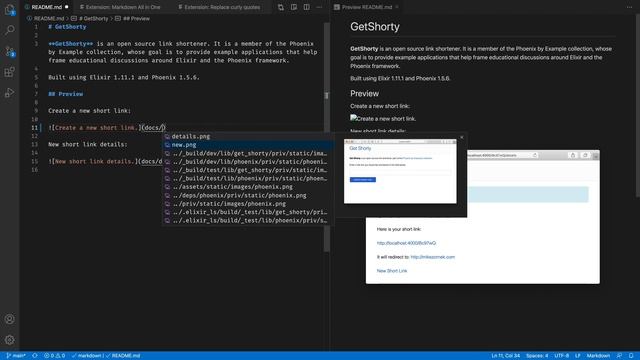Image resolution: width=640 pixels, height=360 pixels.
Task: Open the Extensions view in activity bar
Action: point(9,72)
